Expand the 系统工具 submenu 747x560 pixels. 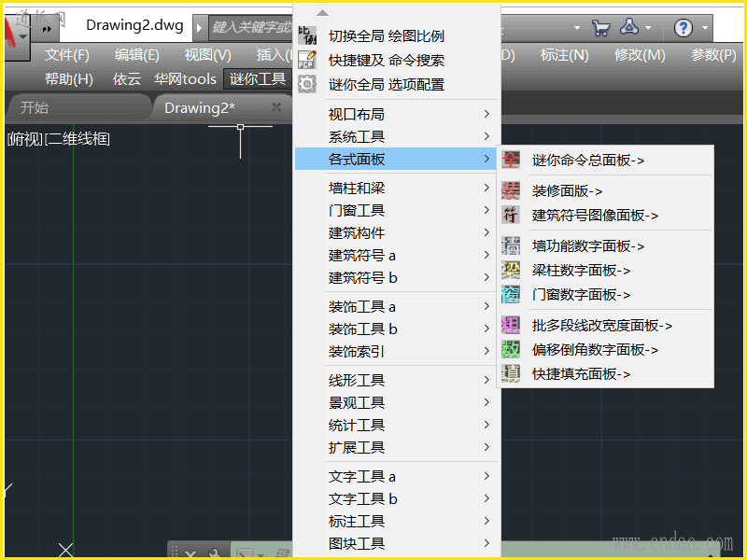pyautogui.click(x=486, y=136)
